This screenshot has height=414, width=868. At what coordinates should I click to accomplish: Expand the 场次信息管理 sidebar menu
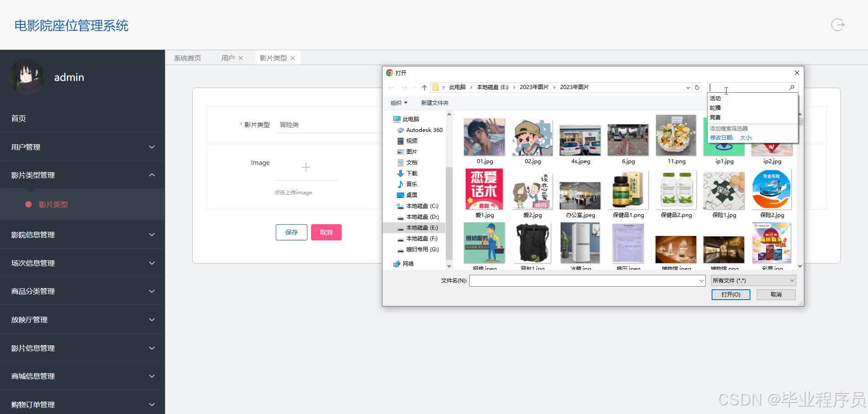pyautogui.click(x=82, y=263)
